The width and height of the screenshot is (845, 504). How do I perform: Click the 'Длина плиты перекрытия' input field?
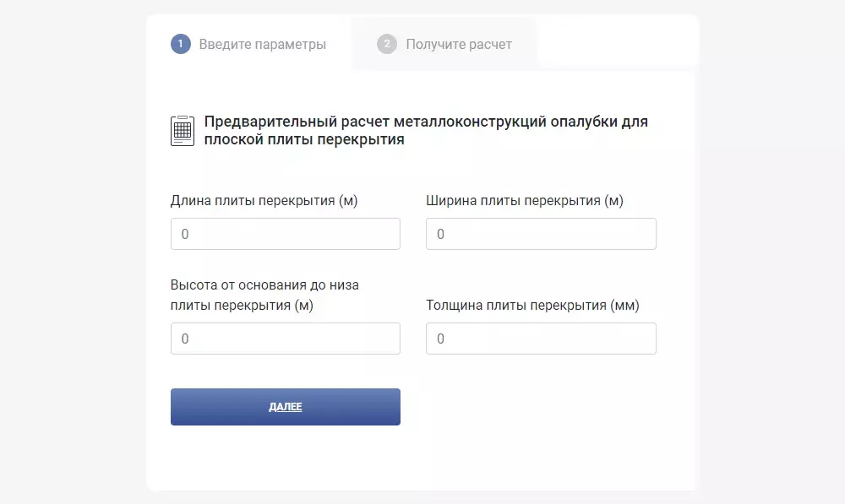[285, 233]
